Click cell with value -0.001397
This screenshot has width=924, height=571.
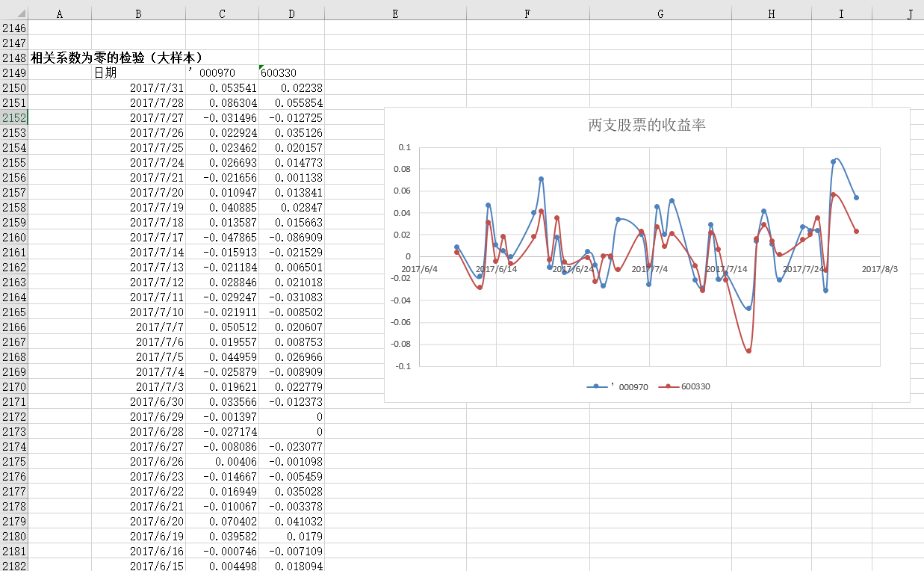[223, 416]
